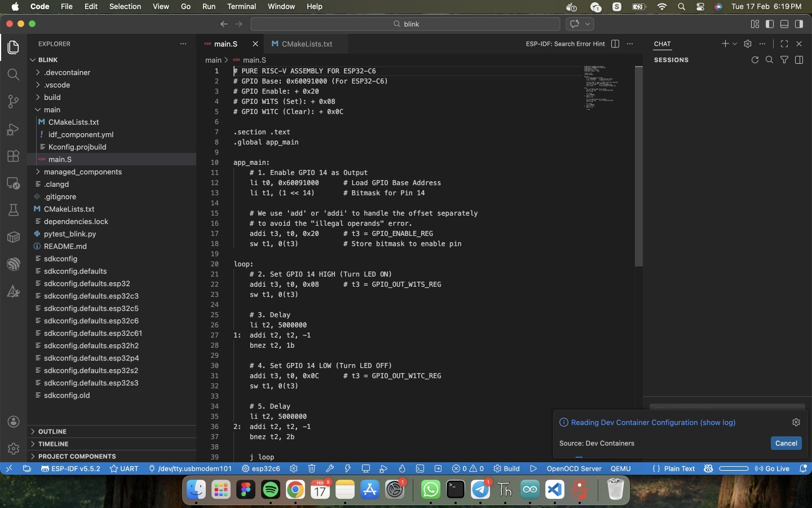Screen dimensions: 812x508
Task: Click the ESP-IDF build wrench icon
Action: click(x=330, y=468)
